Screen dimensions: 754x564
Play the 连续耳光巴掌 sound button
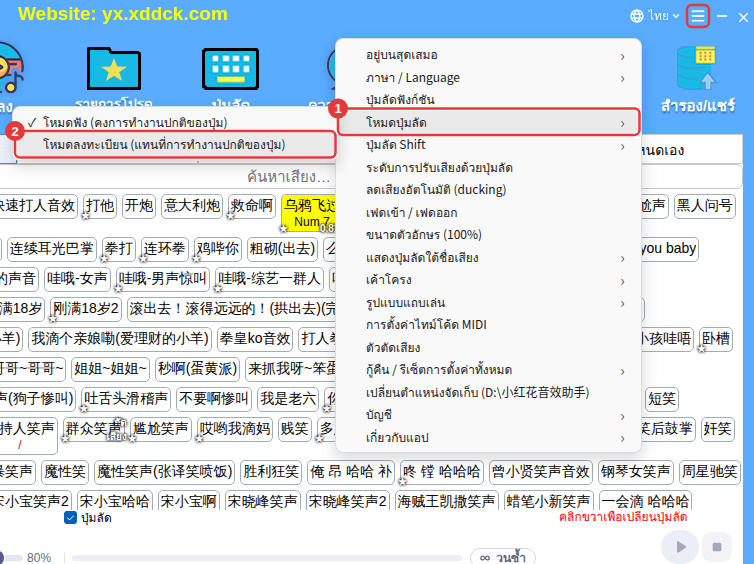[51, 249]
